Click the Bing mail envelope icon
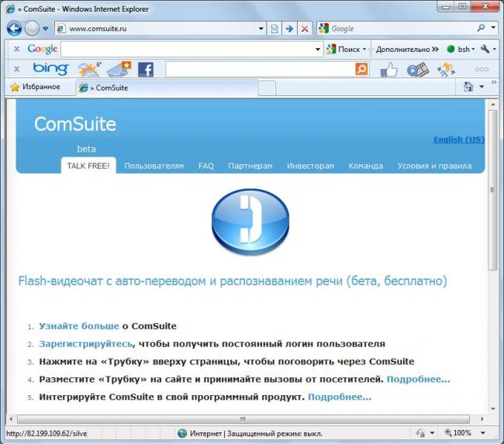504x444 pixels. (x=119, y=69)
